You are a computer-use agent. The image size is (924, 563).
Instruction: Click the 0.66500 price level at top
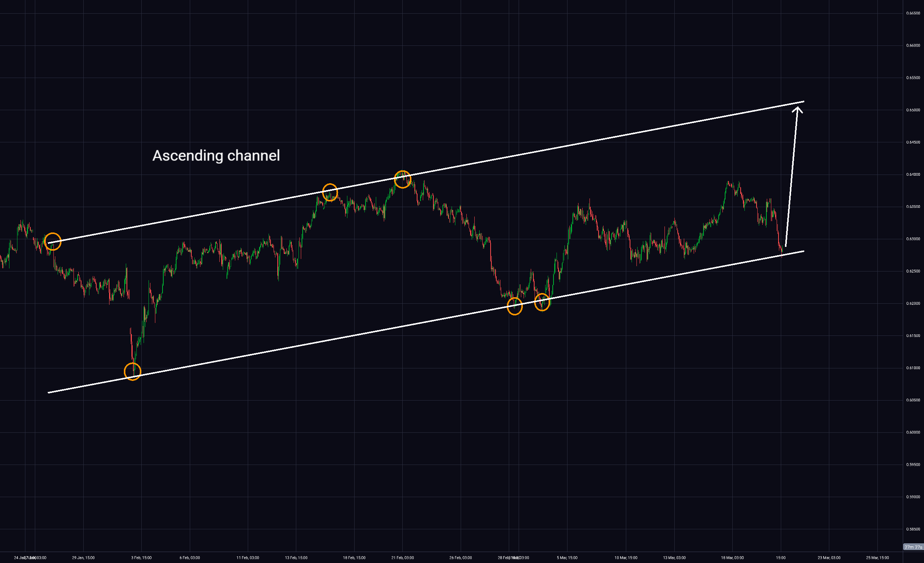(913, 13)
